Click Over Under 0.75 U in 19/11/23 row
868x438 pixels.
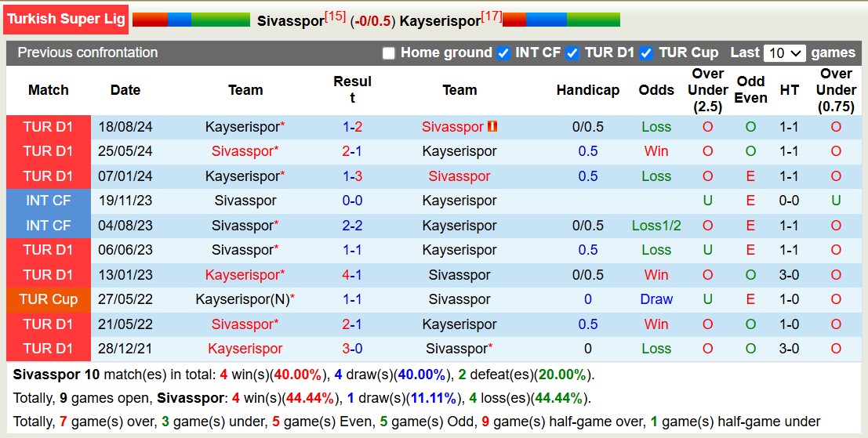pyautogui.click(x=836, y=201)
